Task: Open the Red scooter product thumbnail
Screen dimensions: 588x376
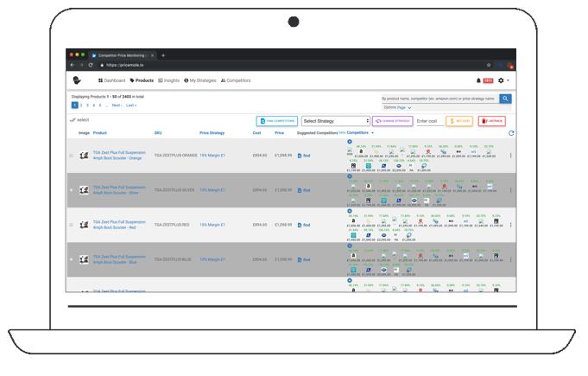Action: coord(84,225)
